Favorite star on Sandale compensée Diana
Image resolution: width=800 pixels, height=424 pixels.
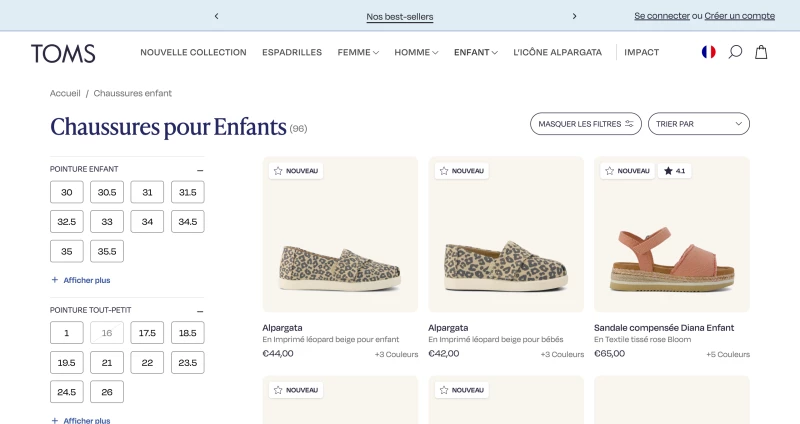610,171
